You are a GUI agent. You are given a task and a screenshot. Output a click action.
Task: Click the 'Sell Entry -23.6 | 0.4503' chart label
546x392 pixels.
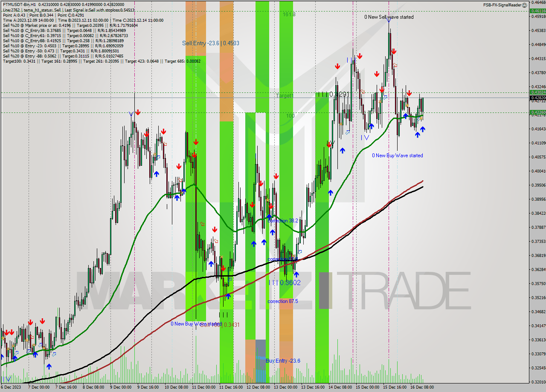(211, 43)
